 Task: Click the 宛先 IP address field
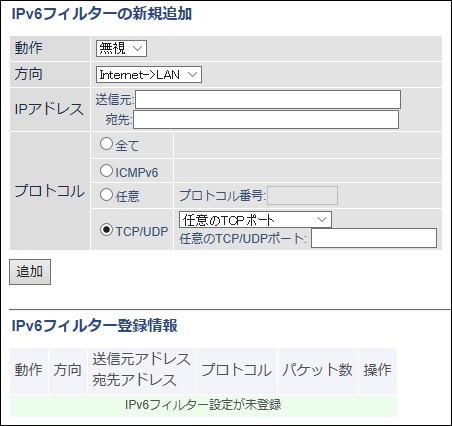click(x=266, y=119)
